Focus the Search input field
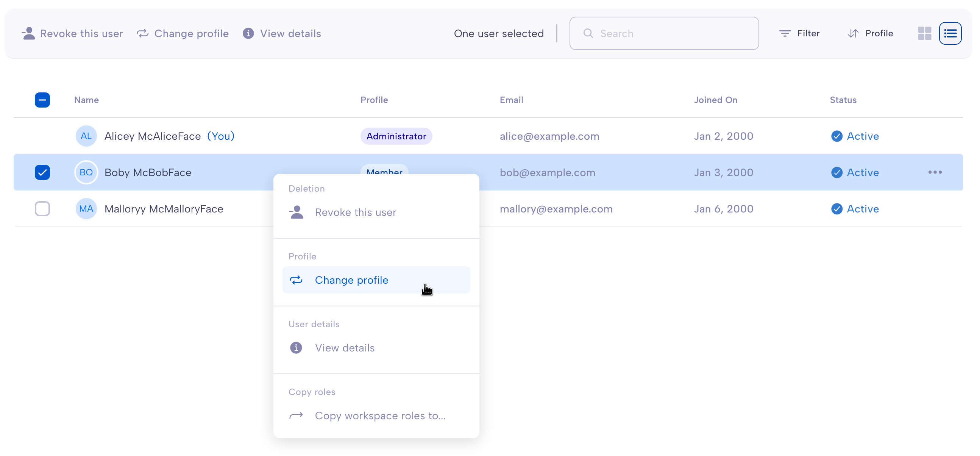Viewport: 980px width, 456px height. [x=664, y=33]
